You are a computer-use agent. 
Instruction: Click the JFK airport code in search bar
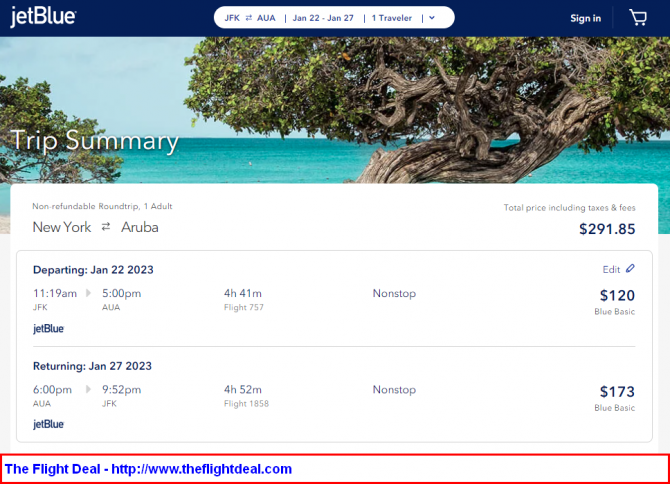[x=232, y=18]
